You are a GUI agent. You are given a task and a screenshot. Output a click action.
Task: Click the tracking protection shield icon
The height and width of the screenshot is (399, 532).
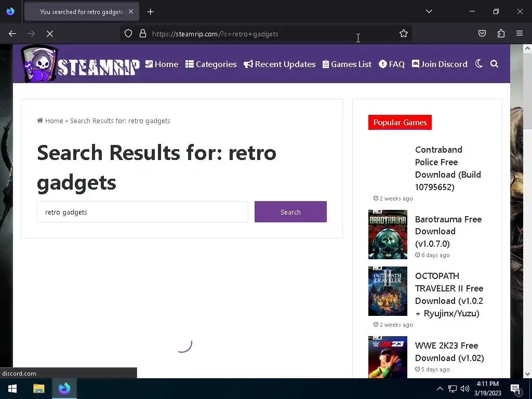point(128,34)
